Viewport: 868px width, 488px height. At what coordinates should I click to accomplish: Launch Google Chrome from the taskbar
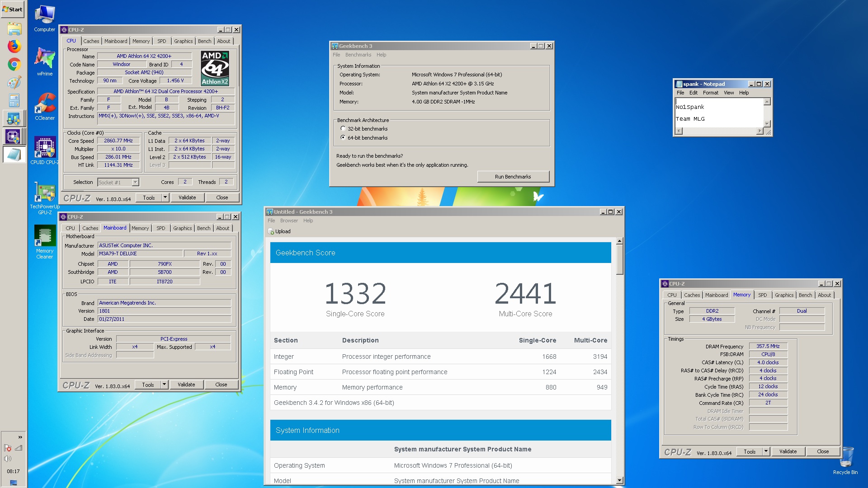click(x=14, y=64)
